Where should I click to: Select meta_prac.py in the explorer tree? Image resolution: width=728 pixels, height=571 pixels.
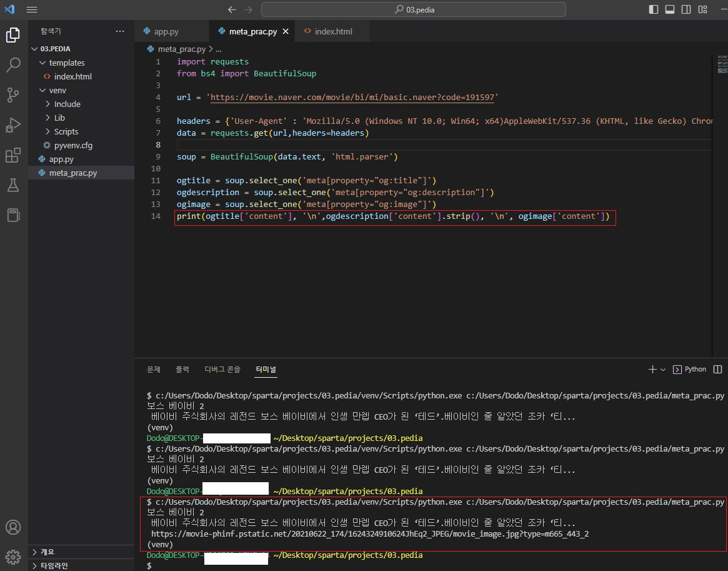coord(81,173)
